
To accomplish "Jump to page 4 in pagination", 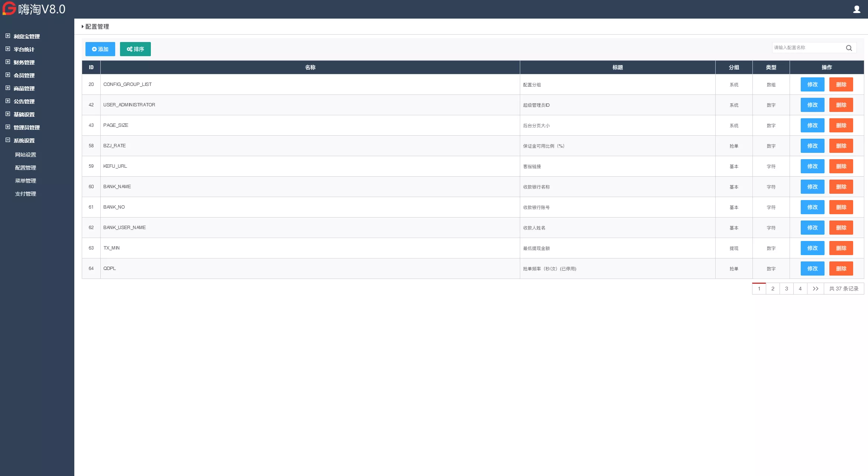I will [x=800, y=289].
